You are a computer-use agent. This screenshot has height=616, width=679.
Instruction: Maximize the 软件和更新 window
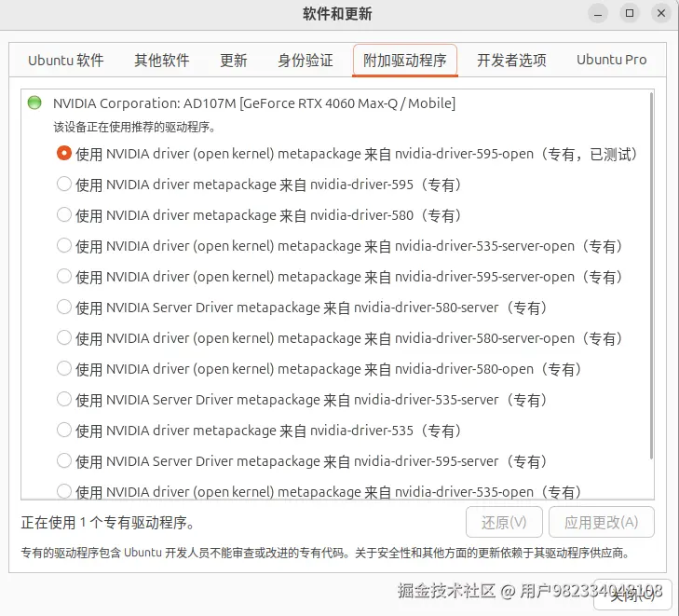[x=630, y=13]
